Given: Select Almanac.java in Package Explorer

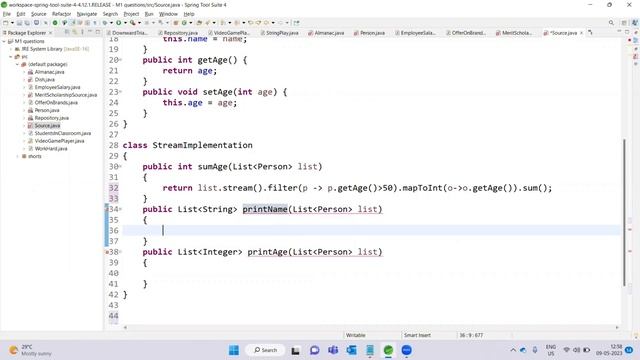Looking at the screenshot, I should [x=49, y=72].
